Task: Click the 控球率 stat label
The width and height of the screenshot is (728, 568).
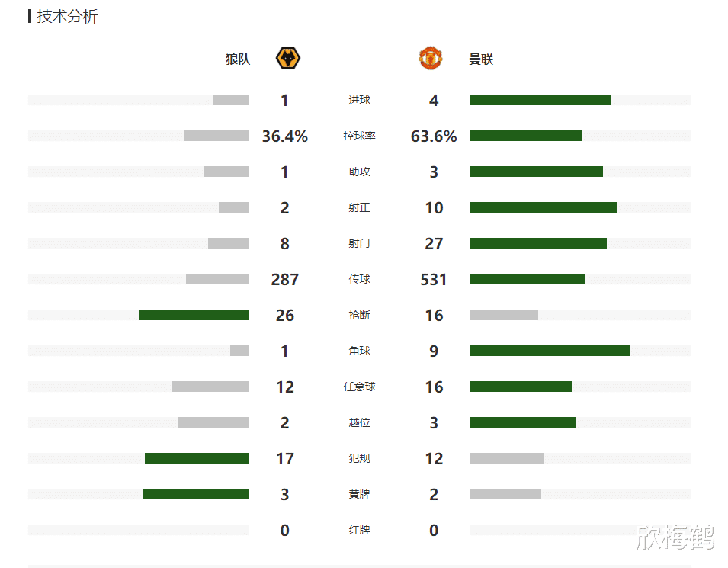Action: (359, 136)
